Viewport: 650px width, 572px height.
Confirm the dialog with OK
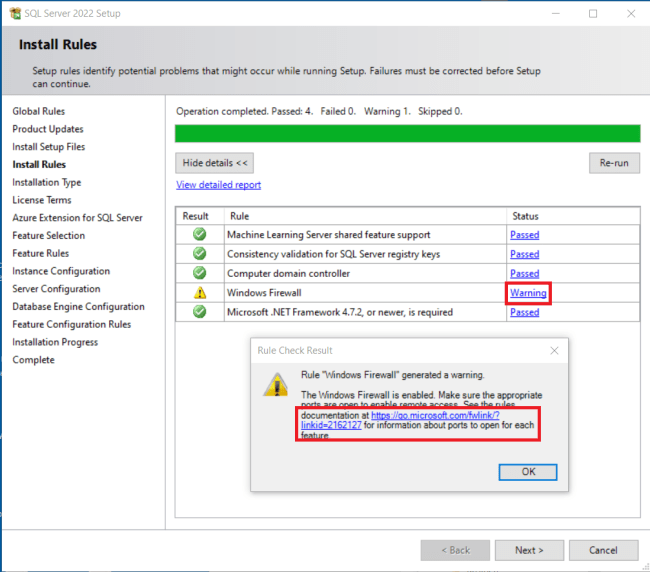pyautogui.click(x=528, y=472)
